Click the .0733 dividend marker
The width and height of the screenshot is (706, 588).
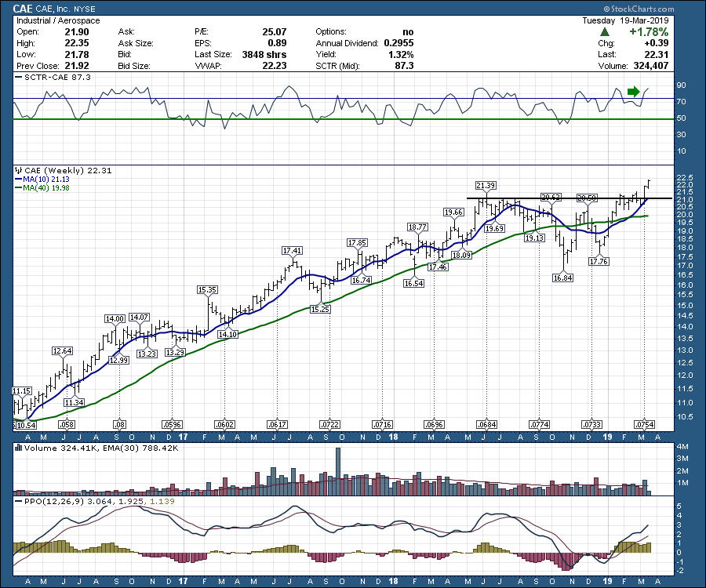point(591,425)
